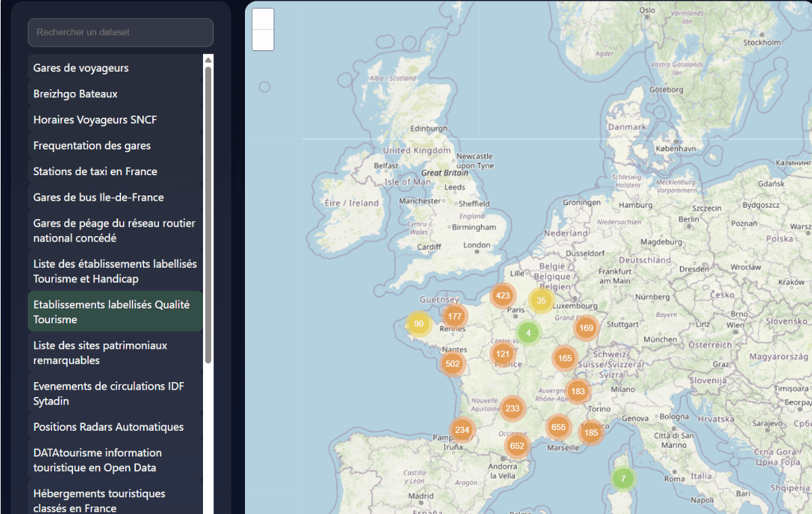Click the green 7 cluster on Corsica

point(623,479)
